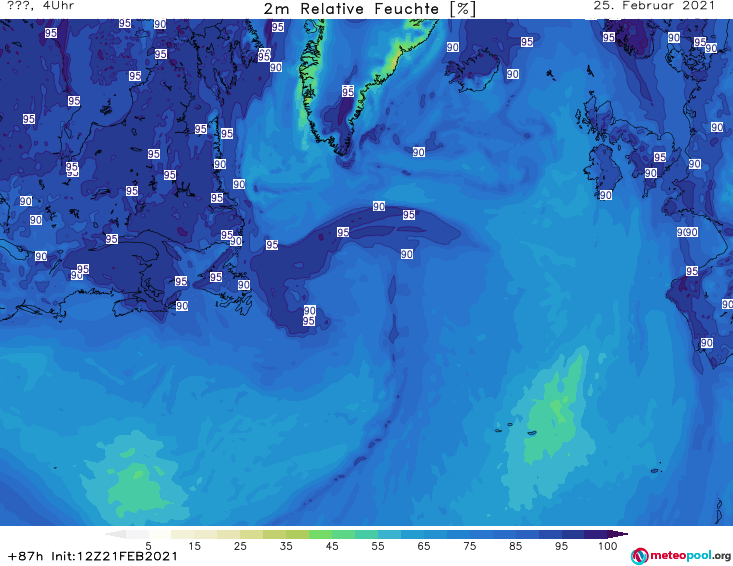Pick the bright green swatch on the colorbar
The width and height of the screenshot is (733, 566).
point(320,534)
